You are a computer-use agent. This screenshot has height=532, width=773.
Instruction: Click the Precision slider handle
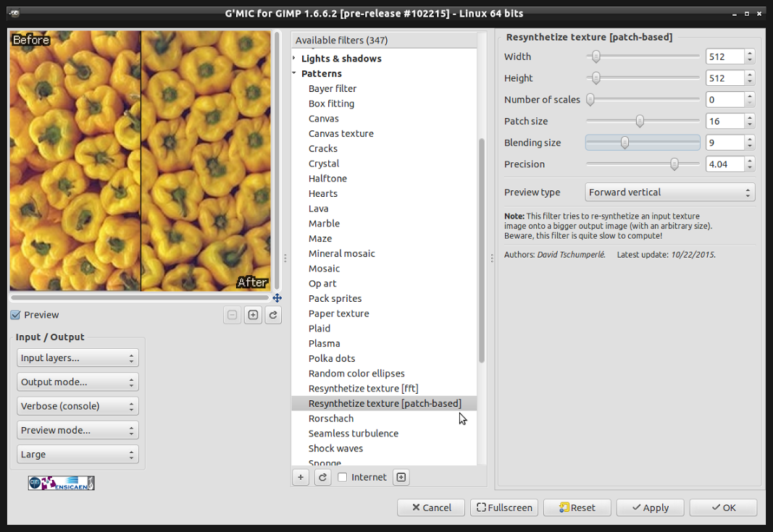click(x=674, y=164)
